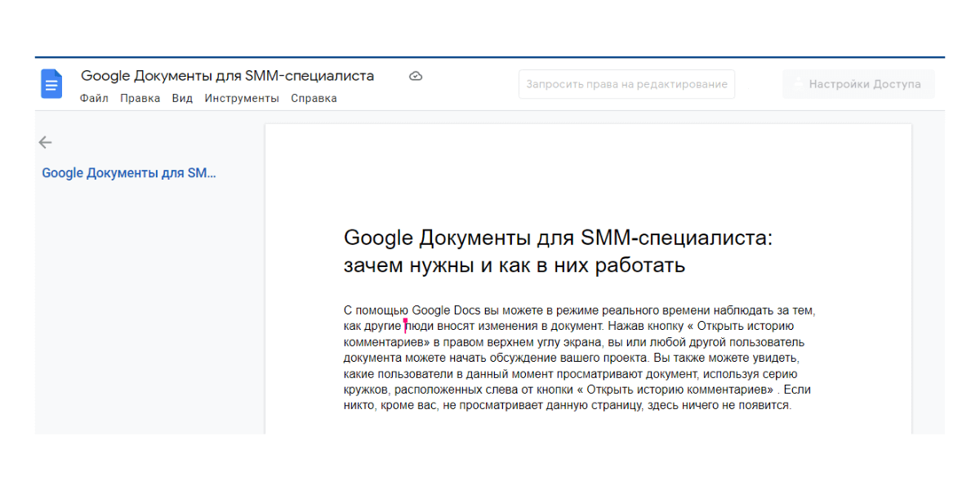This screenshot has height=490, width=980.
Task: Open the Справка menu
Action: (x=314, y=98)
